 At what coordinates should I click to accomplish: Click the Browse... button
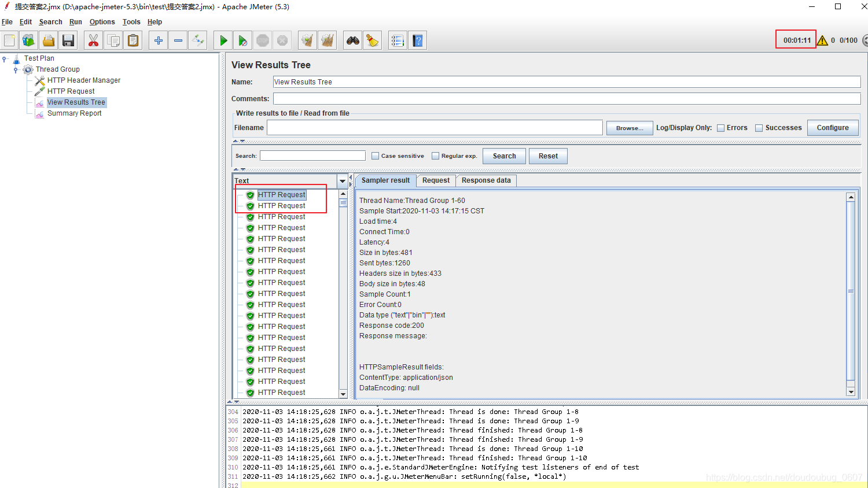tap(630, 128)
